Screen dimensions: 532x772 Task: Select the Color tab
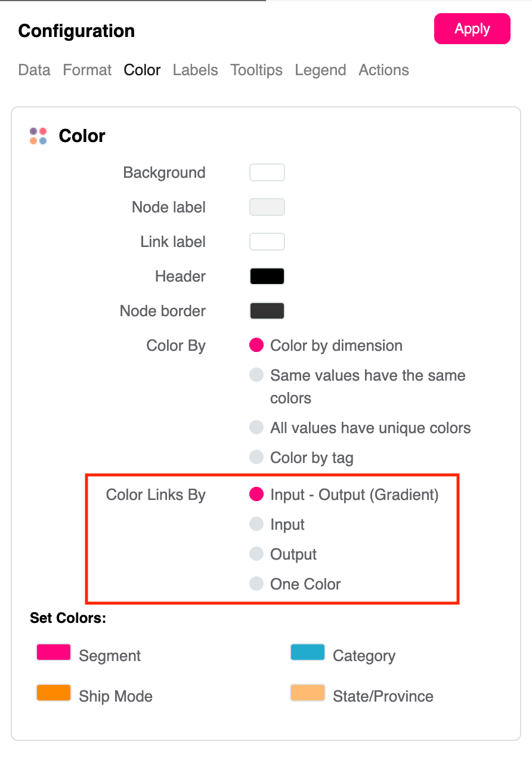pos(142,70)
